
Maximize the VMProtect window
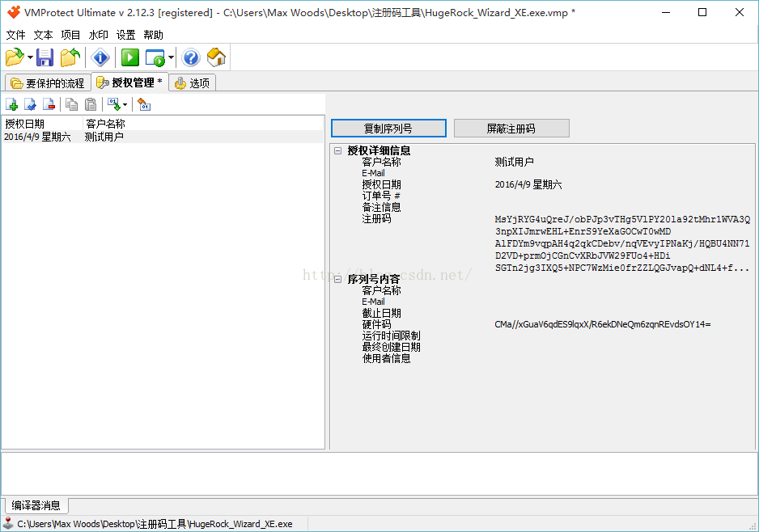[702, 13]
